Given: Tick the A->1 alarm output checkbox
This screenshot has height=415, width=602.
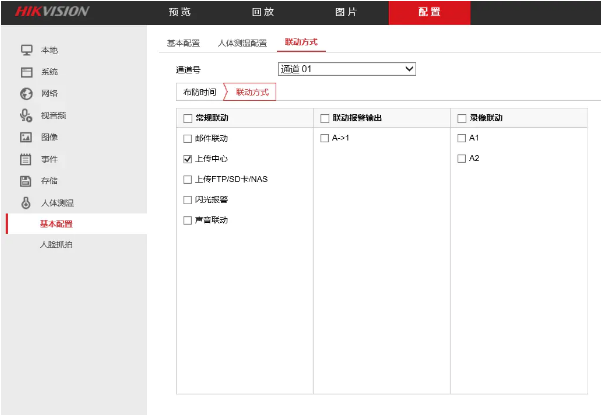Looking at the screenshot, I should tap(324, 138).
